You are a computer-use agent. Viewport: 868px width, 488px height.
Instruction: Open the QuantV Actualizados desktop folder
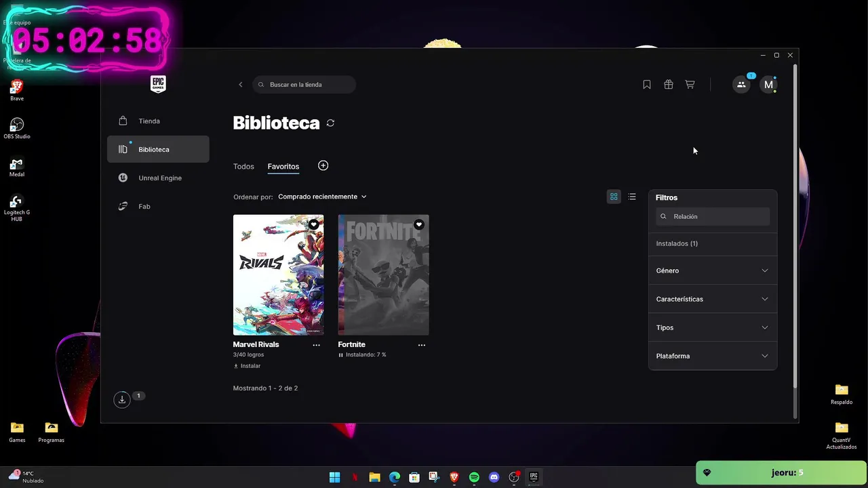point(842,435)
